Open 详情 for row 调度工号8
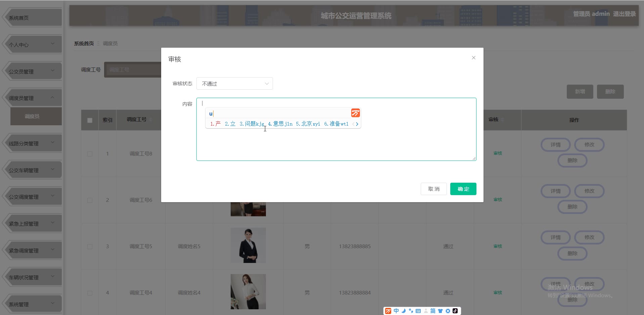Viewport: 644px width, 315px height. (x=556, y=145)
